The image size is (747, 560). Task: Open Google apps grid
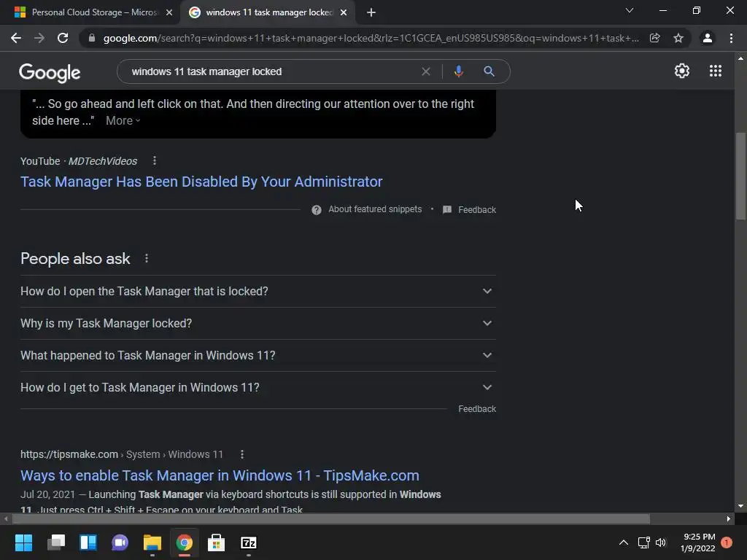point(716,71)
